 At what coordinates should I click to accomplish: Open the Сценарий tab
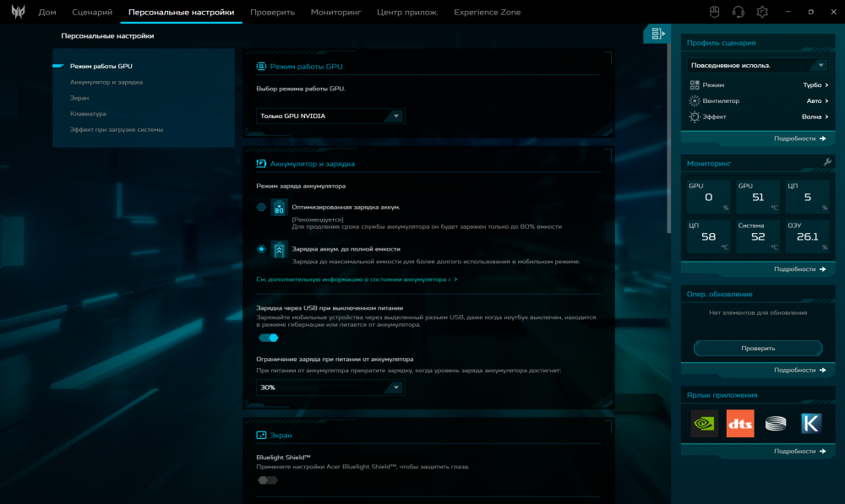(x=91, y=13)
